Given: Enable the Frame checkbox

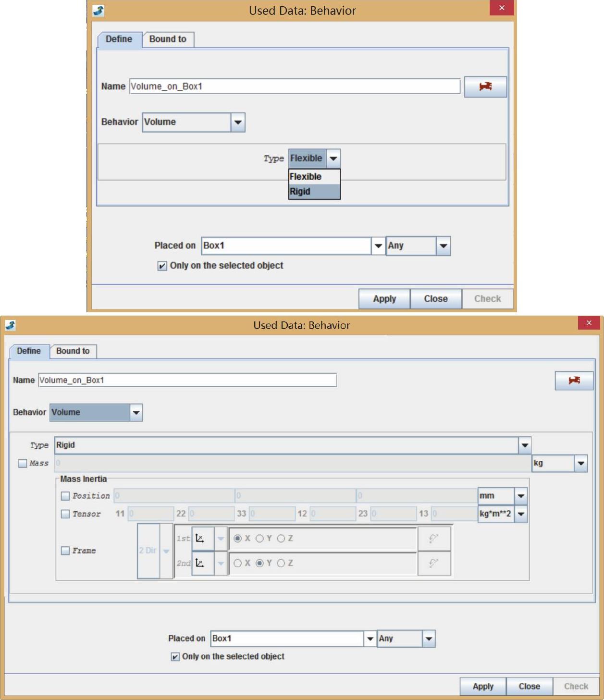Looking at the screenshot, I should coord(65,551).
